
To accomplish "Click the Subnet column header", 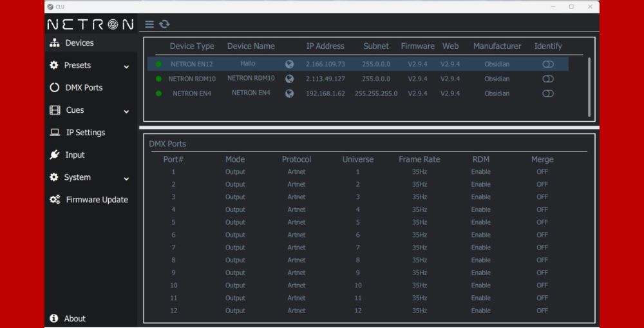I will [376, 46].
